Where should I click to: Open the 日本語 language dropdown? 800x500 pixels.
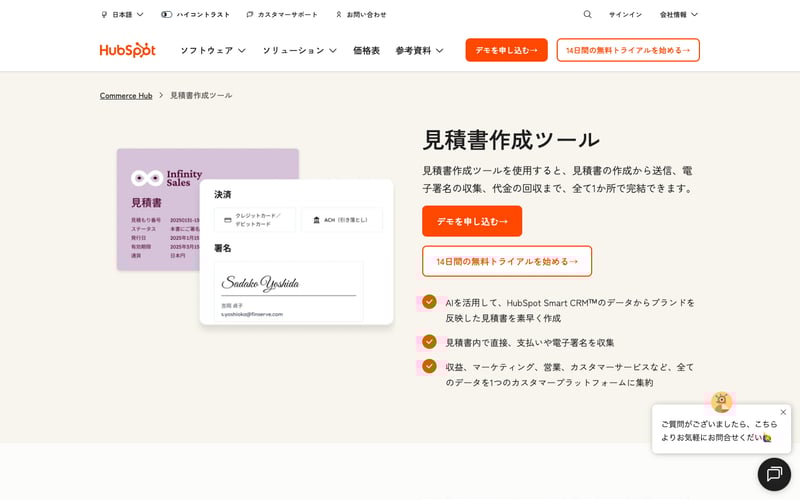pos(122,15)
